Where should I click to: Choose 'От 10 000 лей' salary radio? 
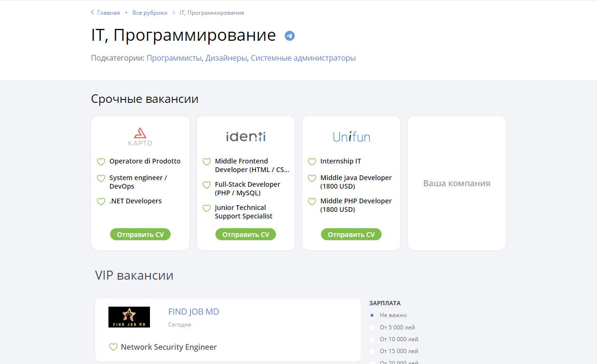pyautogui.click(x=372, y=339)
